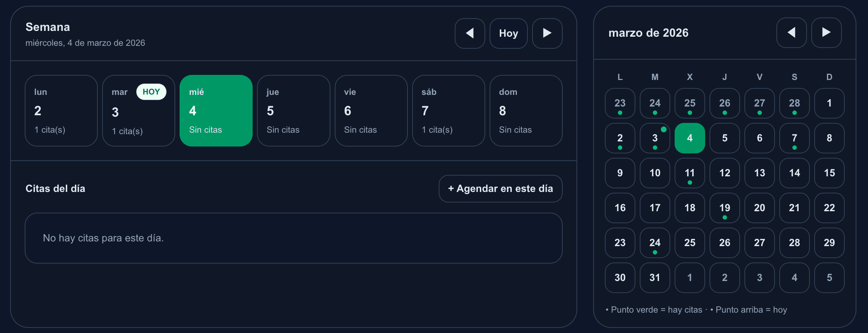Select March 19 with green dot
This screenshot has width=868, height=333.
coord(724,208)
